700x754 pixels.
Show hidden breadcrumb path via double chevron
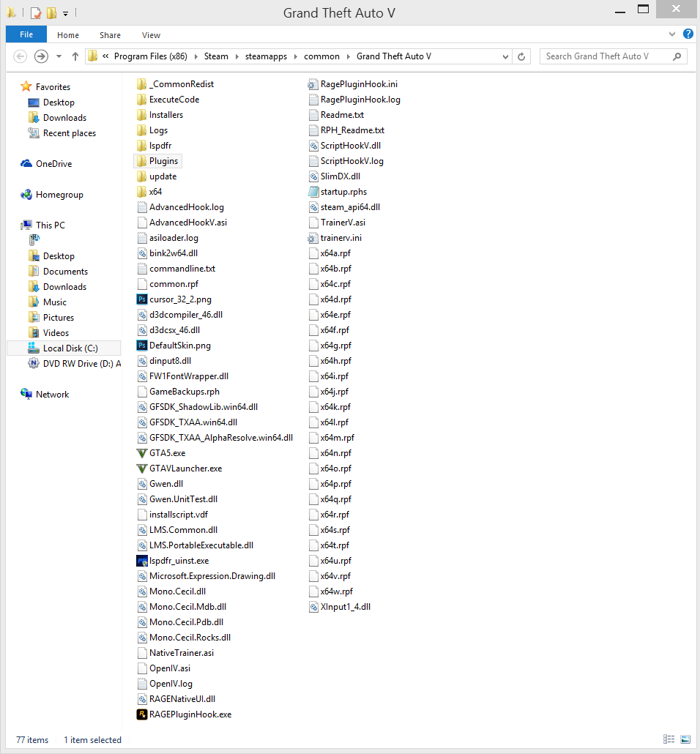coord(105,56)
